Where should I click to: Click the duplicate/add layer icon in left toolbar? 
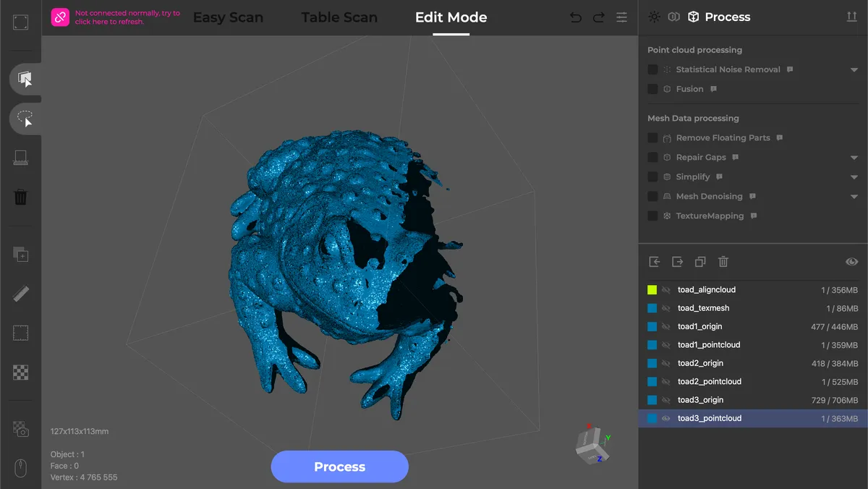(x=20, y=254)
